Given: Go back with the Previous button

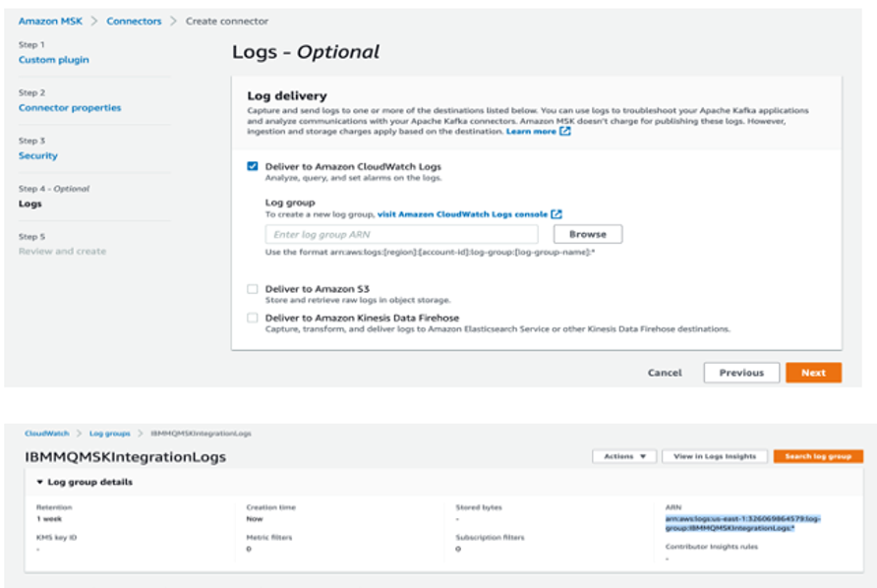Looking at the screenshot, I should 743,374.
